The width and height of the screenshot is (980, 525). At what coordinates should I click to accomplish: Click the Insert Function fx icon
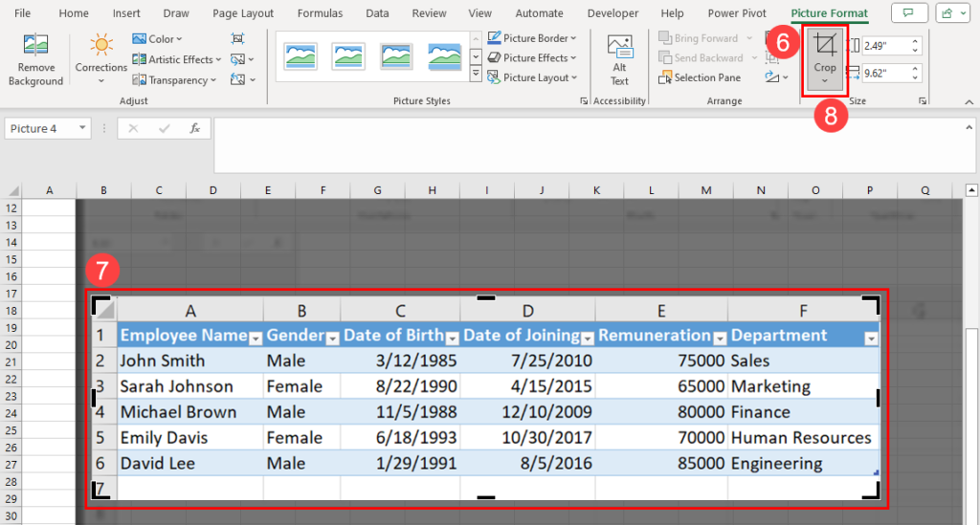point(195,128)
